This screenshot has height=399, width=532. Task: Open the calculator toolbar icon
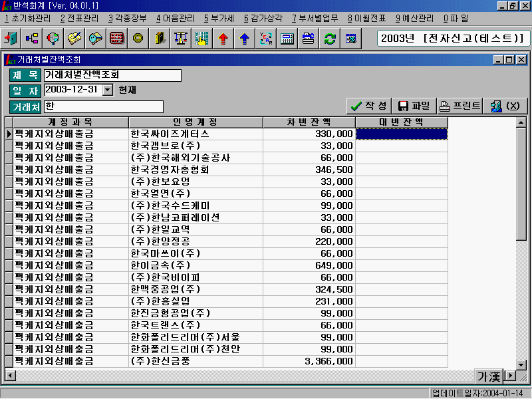click(x=287, y=39)
